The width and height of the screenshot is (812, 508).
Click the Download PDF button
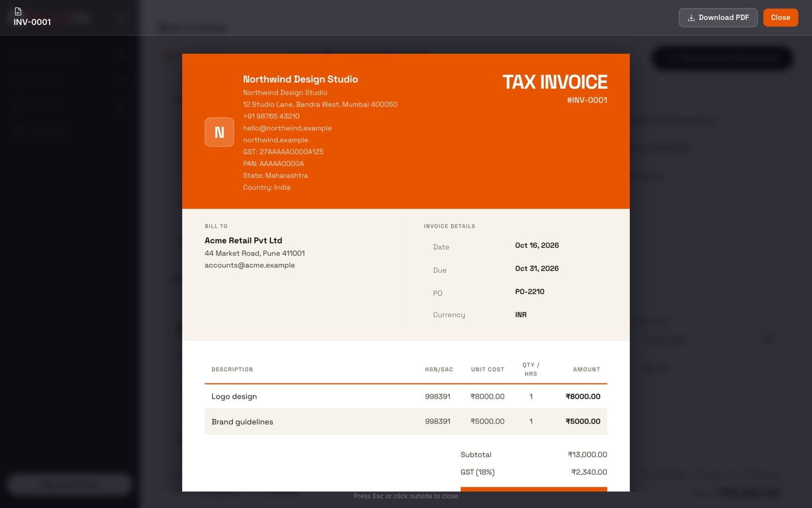pos(718,17)
